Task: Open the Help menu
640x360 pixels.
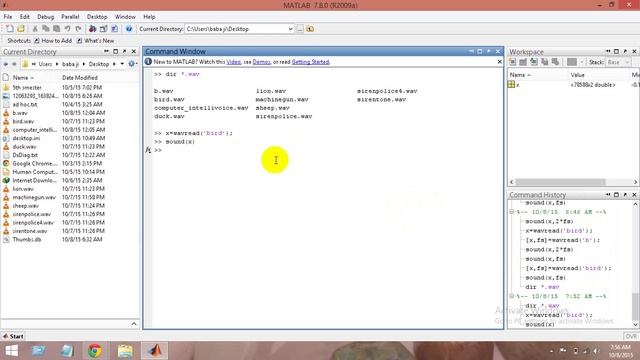Action: tap(149, 17)
